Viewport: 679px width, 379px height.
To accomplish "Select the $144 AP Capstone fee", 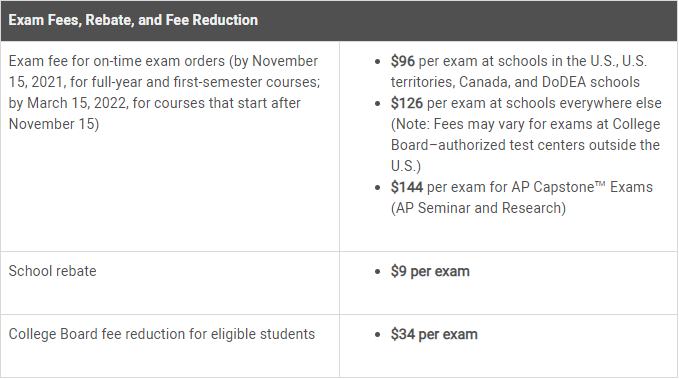I will click(x=407, y=187).
